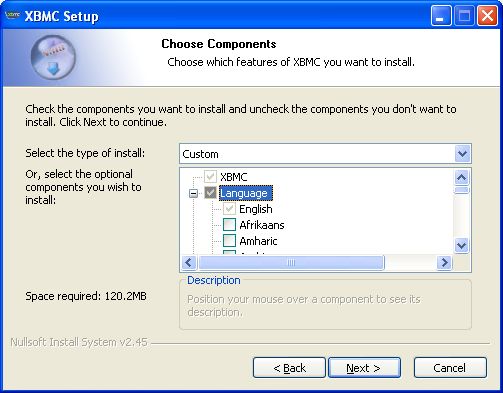
Task: Close the XBMC Setup window
Action: click(x=487, y=16)
